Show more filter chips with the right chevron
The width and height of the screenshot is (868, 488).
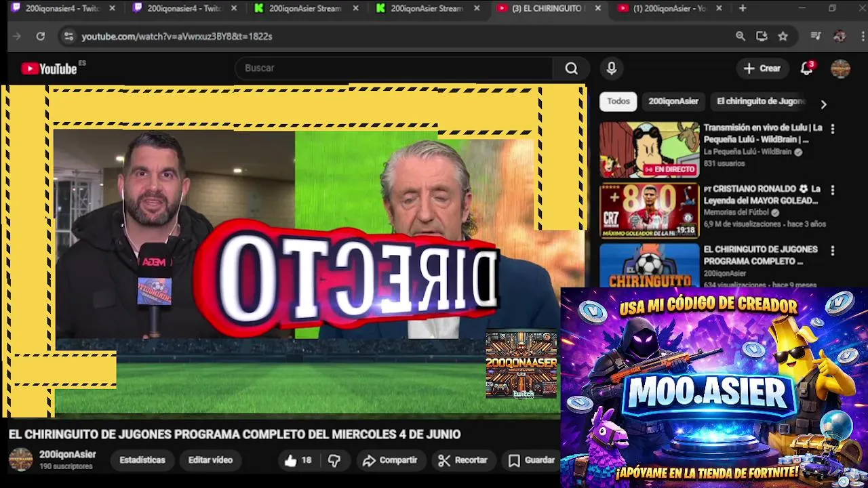point(823,104)
